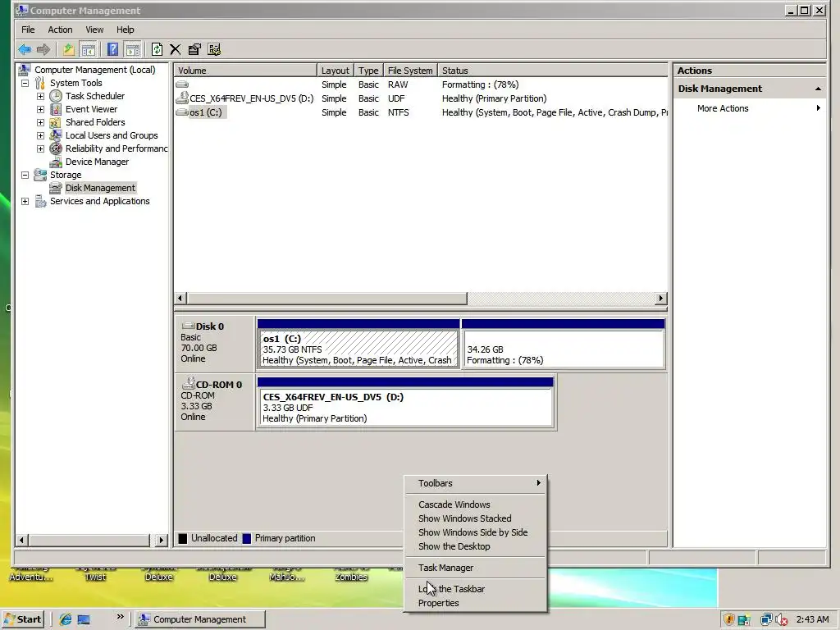Toggle Lock the Taskbar option

click(475, 589)
